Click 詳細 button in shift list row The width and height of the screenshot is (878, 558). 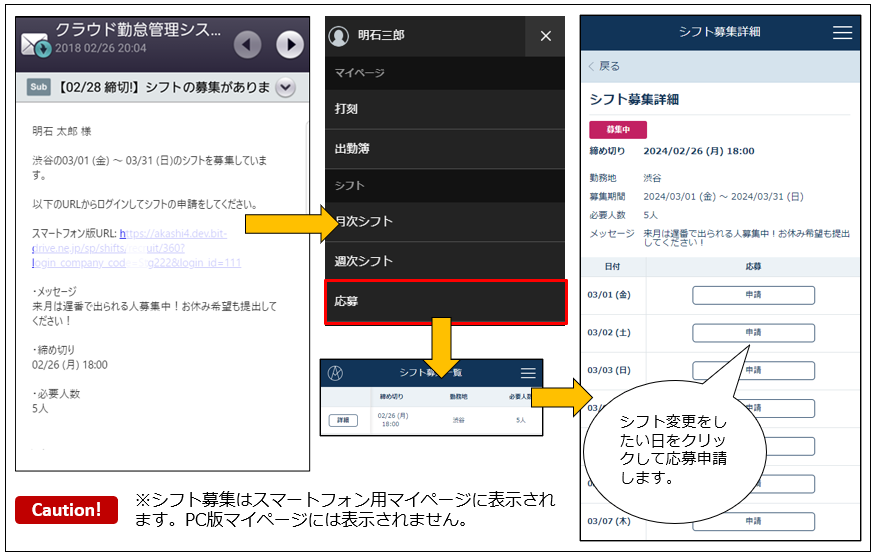point(343,420)
